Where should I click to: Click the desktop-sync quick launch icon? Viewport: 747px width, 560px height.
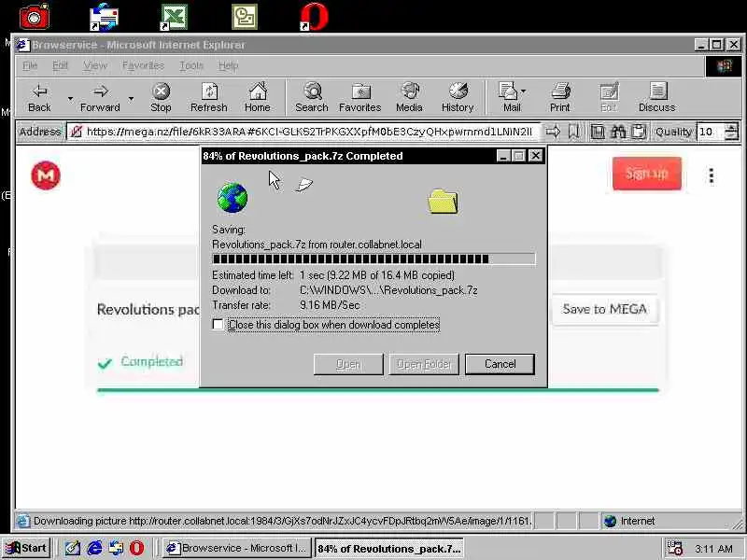116,548
